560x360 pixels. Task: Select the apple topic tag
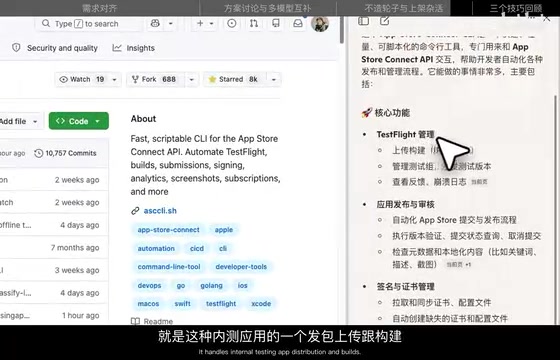pos(224,230)
